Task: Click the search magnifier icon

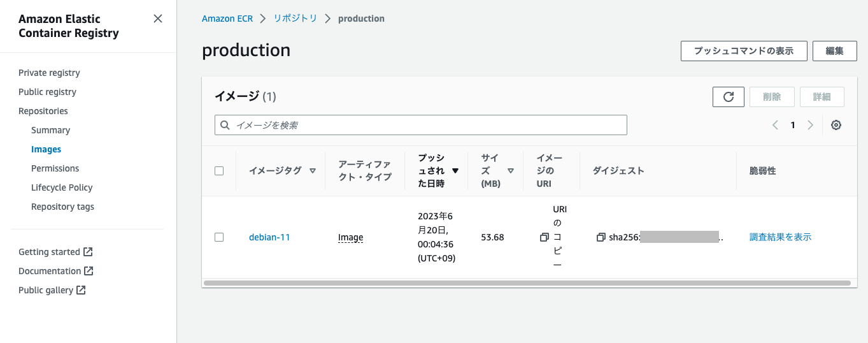Action: click(x=225, y=125)
